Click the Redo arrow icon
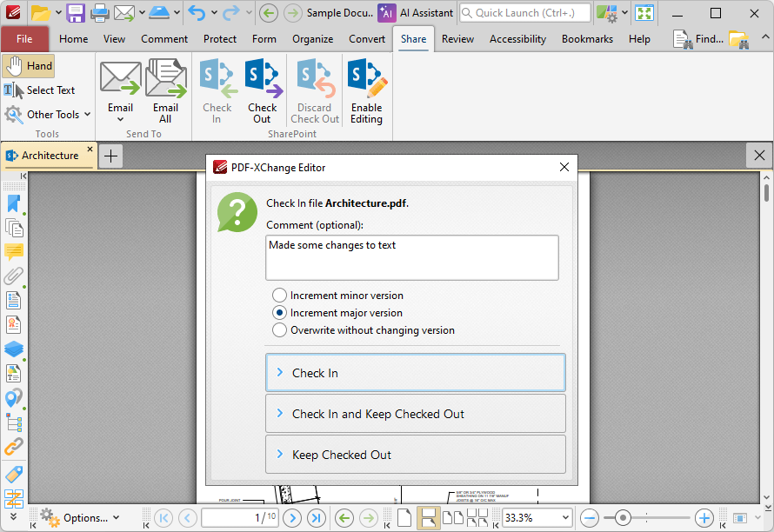This screenshot has height=532, width=774. (x=231, y=13)
